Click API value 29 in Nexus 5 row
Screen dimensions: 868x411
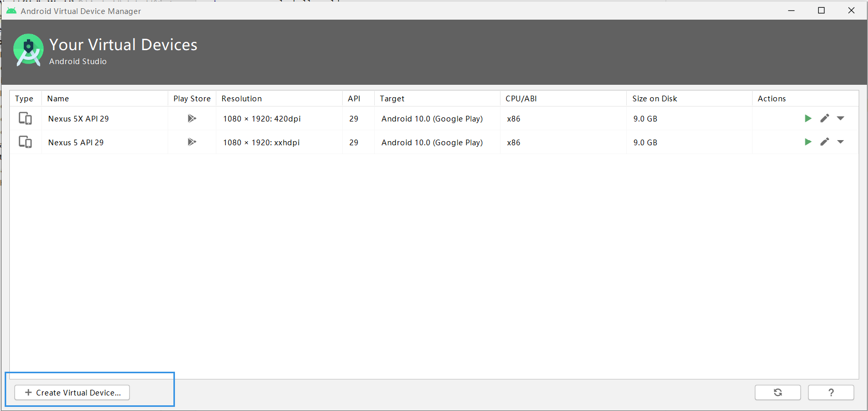tap(354, 142)
